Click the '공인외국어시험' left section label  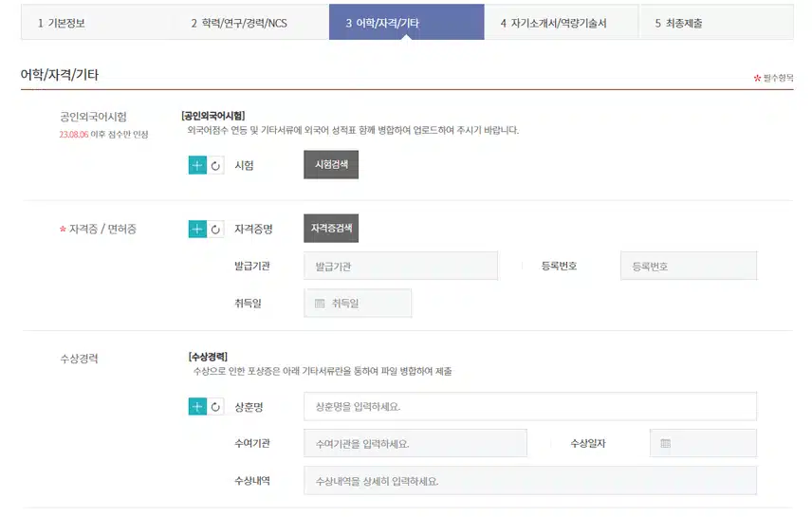(x=93, y=117)
